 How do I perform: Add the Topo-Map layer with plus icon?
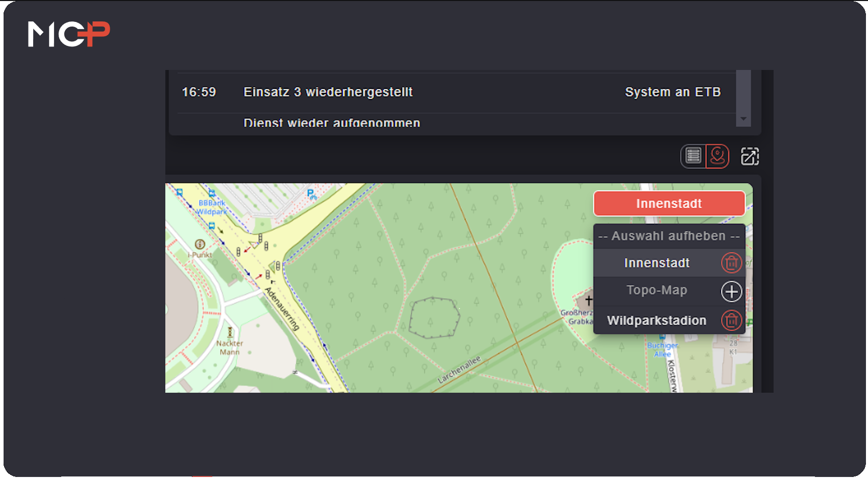731,292
